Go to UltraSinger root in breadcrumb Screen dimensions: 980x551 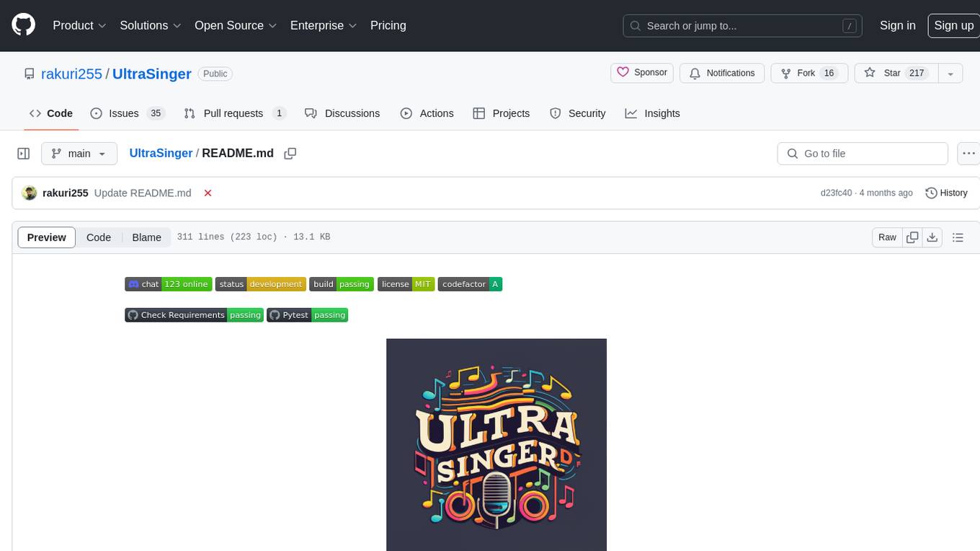click(x=161, y=153)
